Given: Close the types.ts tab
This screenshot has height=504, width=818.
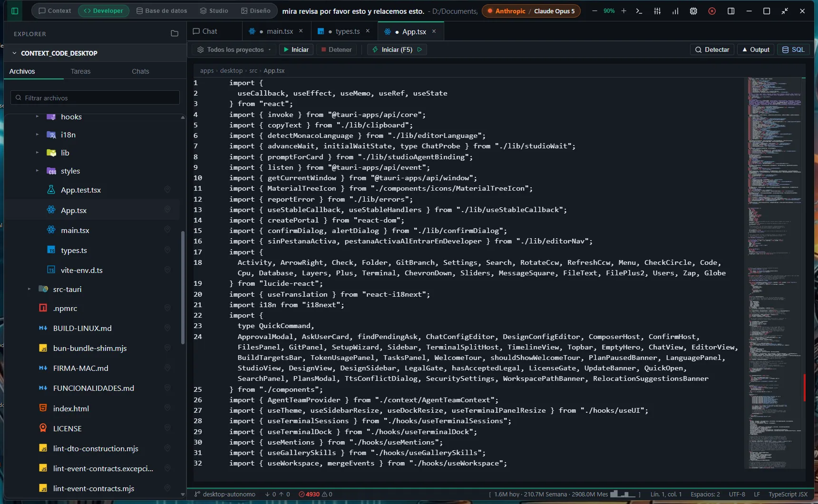Looking at the screenshot, I should pos(368,31).
